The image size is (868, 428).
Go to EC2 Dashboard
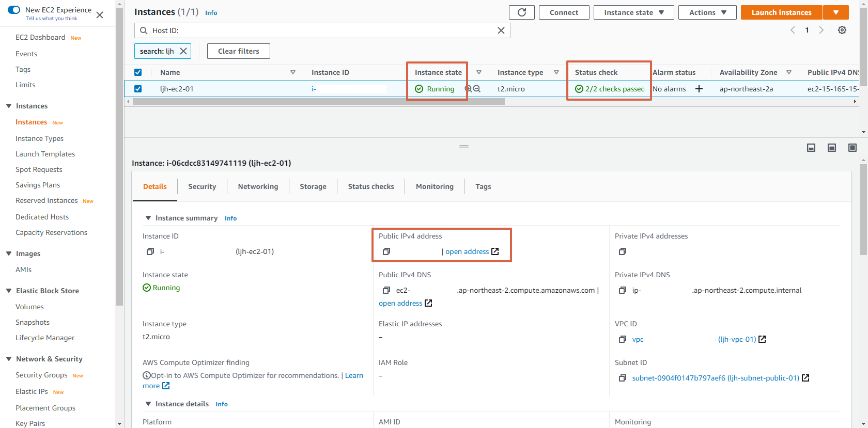pos(40,37)
